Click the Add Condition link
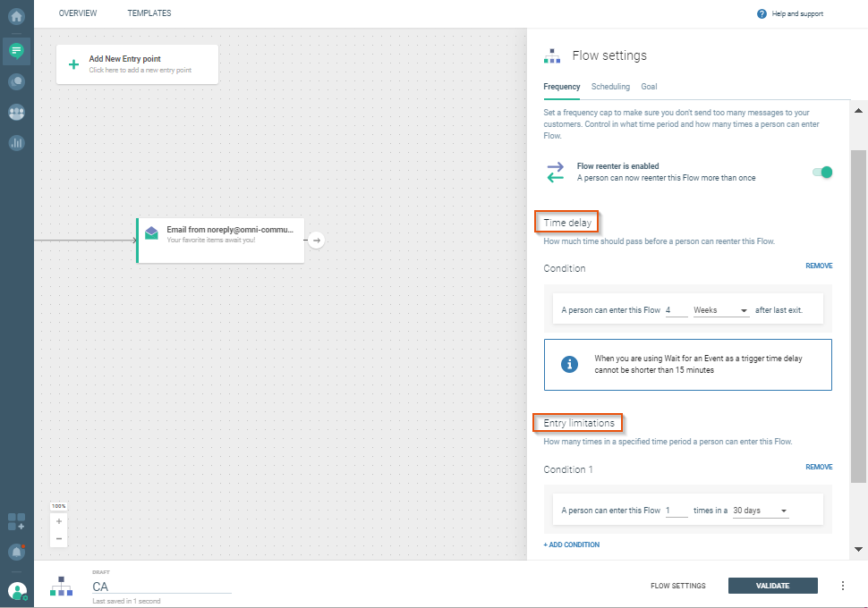 point(572,545)
